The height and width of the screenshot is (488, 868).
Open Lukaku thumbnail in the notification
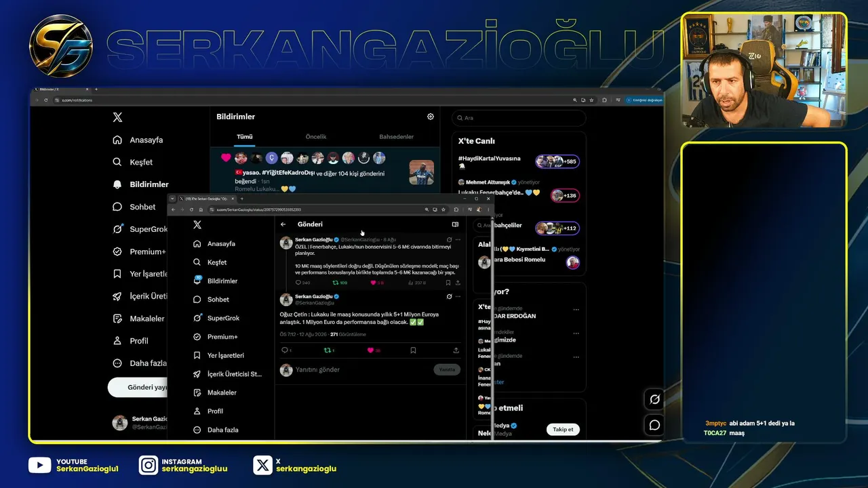tap(421, 172)
